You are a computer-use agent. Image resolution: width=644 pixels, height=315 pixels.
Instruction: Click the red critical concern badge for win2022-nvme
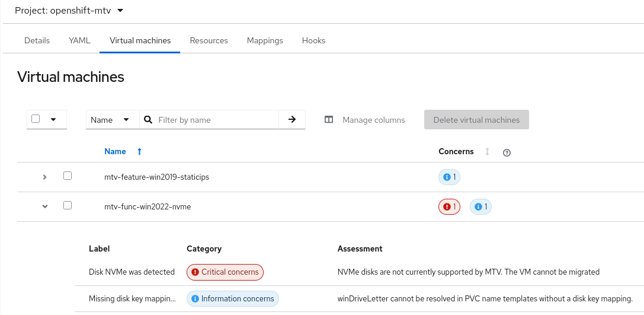tap(449, 206)
